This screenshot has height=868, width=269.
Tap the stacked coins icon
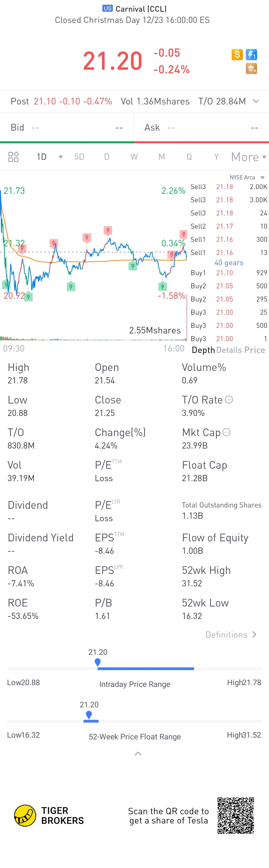click(x=252, y=68)
